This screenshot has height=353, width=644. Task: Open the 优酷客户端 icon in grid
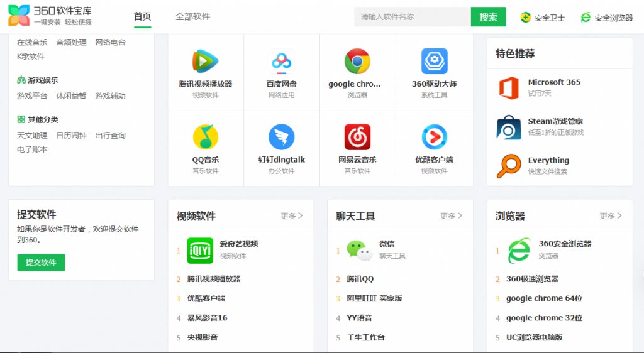(434, 137)
